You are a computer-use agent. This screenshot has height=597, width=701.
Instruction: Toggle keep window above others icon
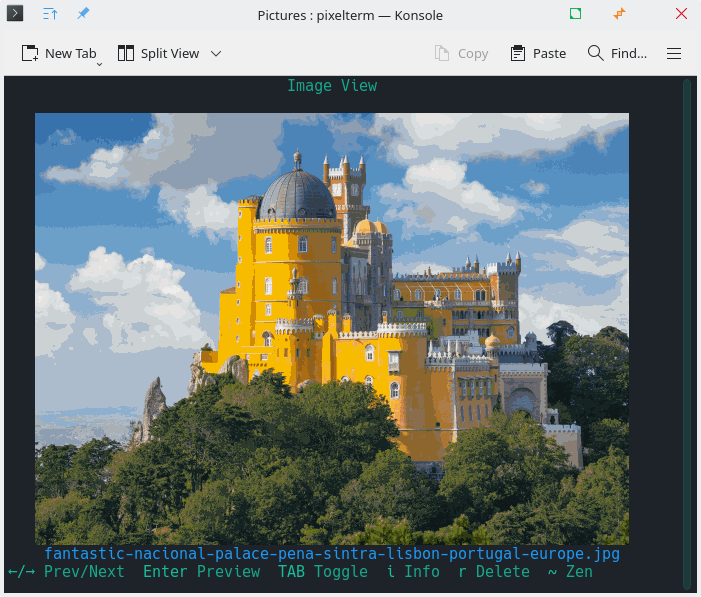coord(50,14)
